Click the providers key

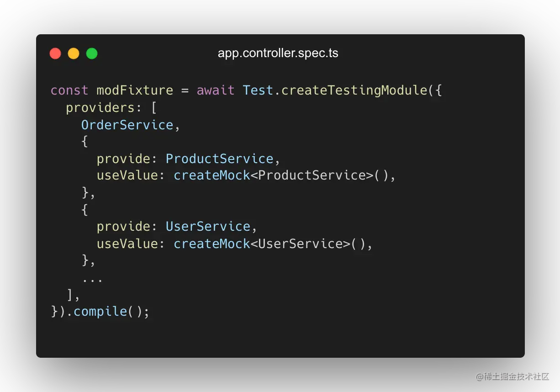coord(100,108)
